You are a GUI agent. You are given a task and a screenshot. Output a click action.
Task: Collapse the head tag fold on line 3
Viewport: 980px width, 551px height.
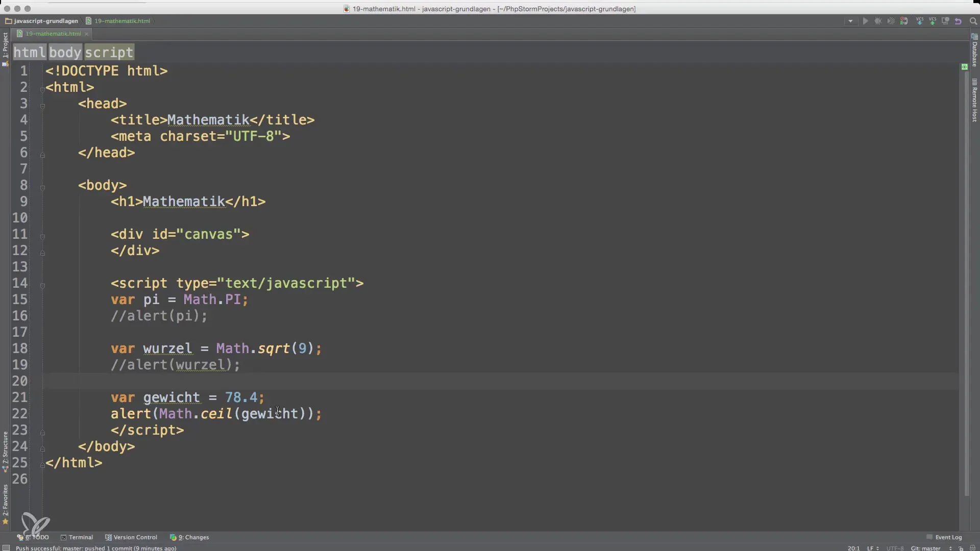(42, 106)
